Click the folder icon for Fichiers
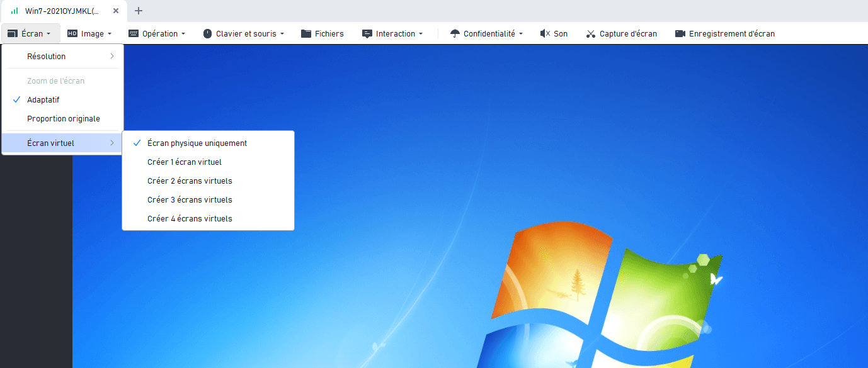Image resolution: width=868 pixels, height=368 pixels. [306, 34]
